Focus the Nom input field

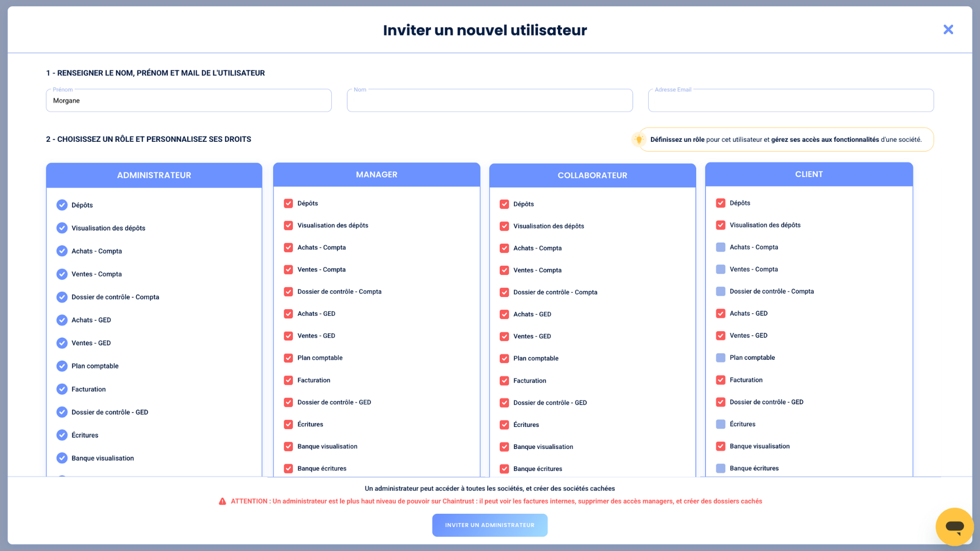(x=490, y=101)
